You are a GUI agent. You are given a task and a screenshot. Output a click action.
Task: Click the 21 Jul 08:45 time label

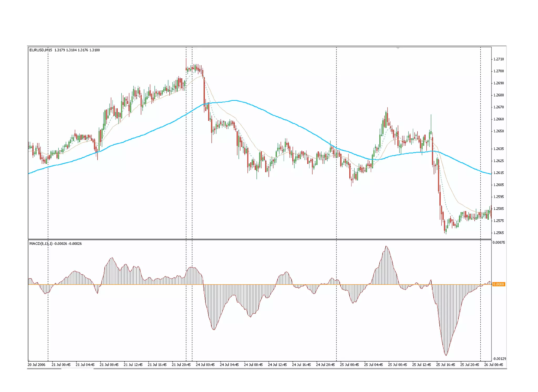pos(109,365)
